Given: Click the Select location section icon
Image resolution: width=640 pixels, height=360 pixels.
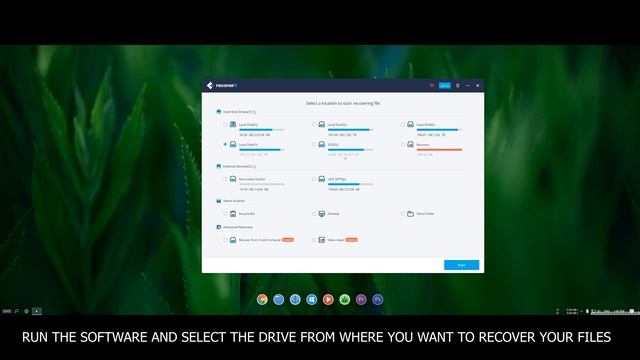Looking at the screenshot, I should tap(219, 201).
